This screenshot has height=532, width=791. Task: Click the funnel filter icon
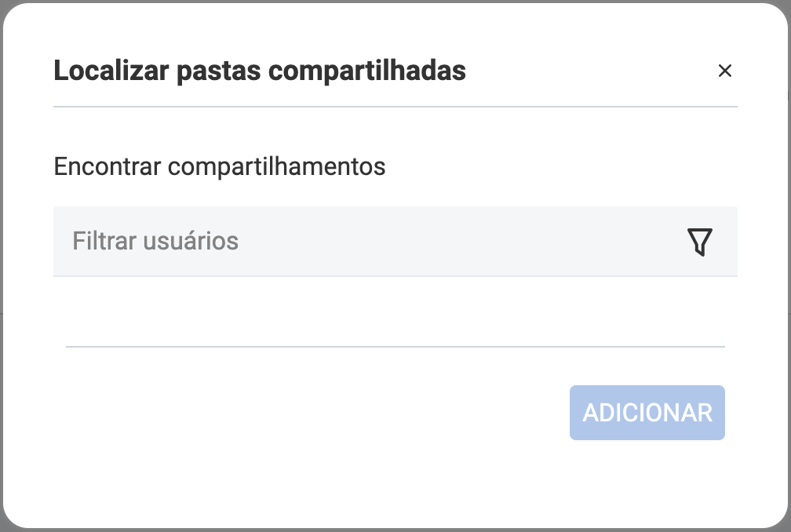click(x=699, y=242)
